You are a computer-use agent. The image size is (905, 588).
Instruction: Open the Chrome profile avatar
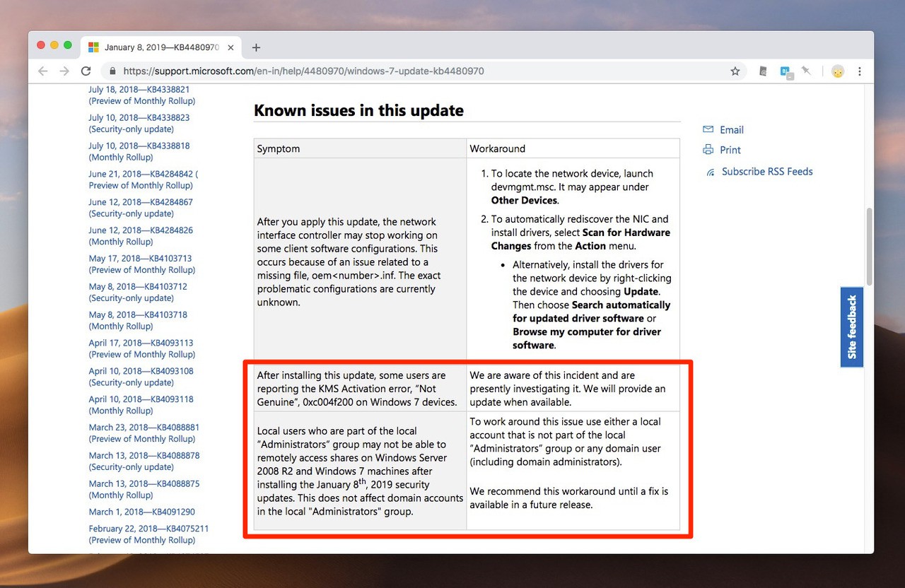coord(838,71)
